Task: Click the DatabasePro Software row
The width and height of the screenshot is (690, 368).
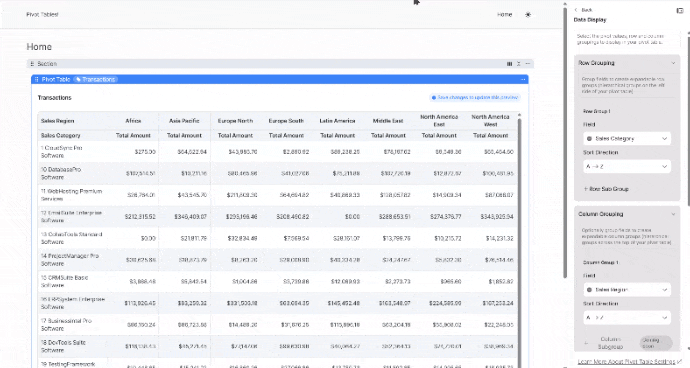Action: pyautogui.click(x=277, y=173)
